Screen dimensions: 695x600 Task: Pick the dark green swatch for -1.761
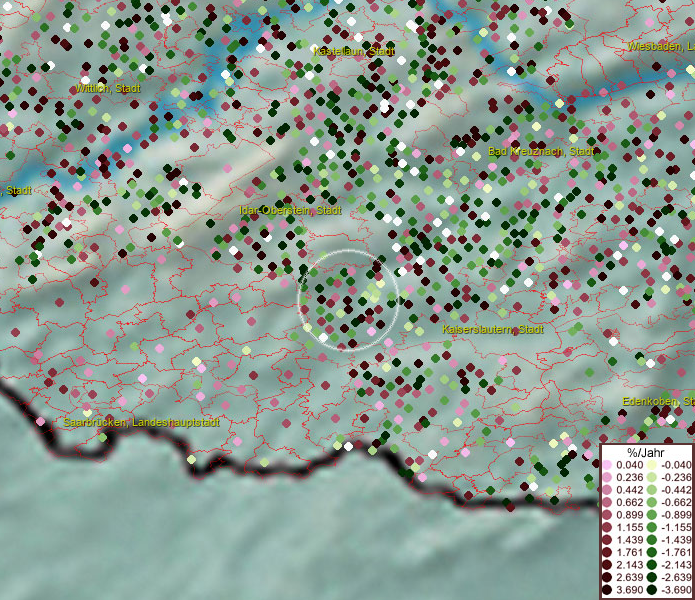pos(652,553)
